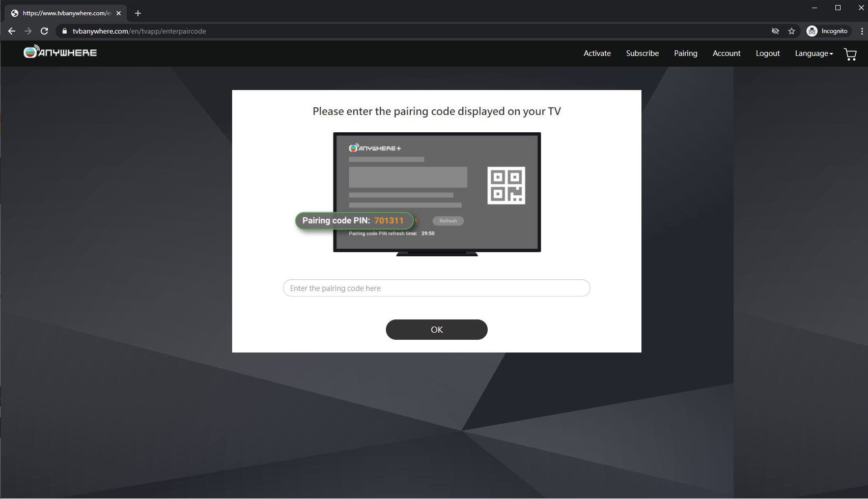Focus the pairing code input field
868x499 pixels.
[x=437, y=288]
